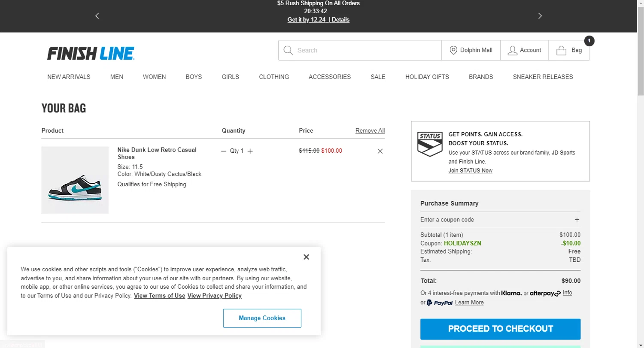The width and height of the screenshot is (644, 348).
Task: Click the Afterpay logo
Action: 545,294
